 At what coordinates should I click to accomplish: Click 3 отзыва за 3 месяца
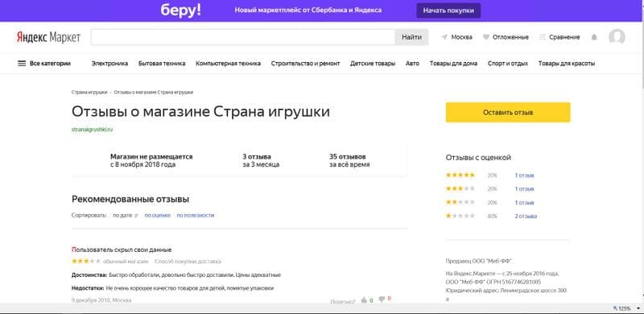[x=261, y=161]
